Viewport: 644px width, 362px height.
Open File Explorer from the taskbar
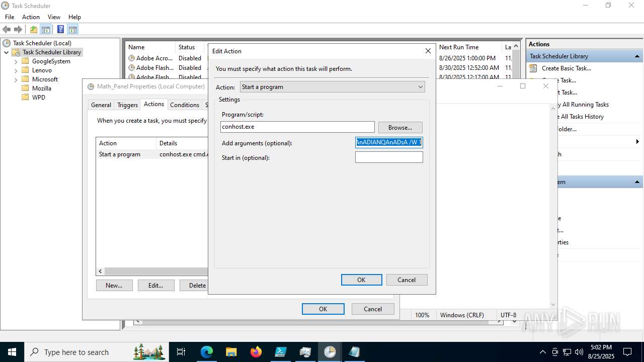231,352
